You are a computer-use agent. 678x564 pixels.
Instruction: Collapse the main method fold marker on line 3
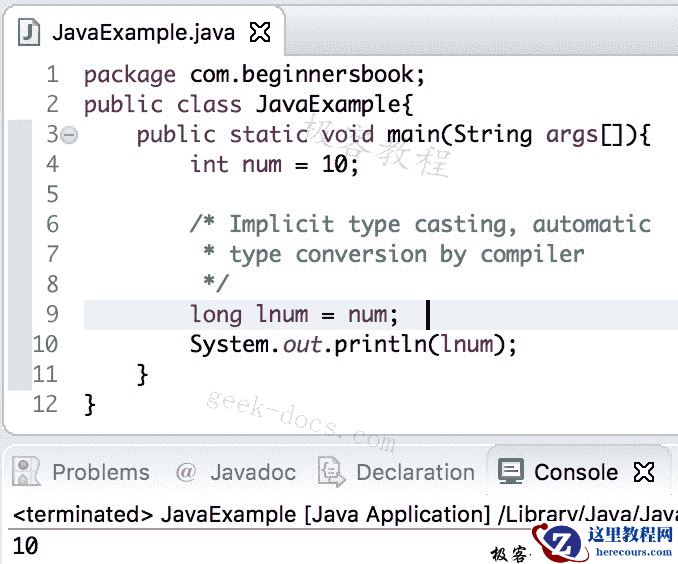tap(69, 135)
